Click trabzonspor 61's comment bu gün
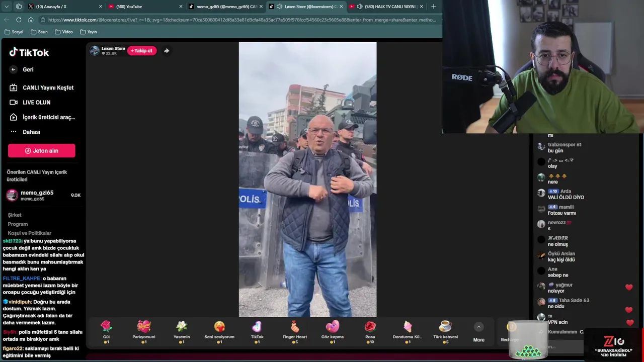This screenshot has width=644, height=362. click(555, 151)
